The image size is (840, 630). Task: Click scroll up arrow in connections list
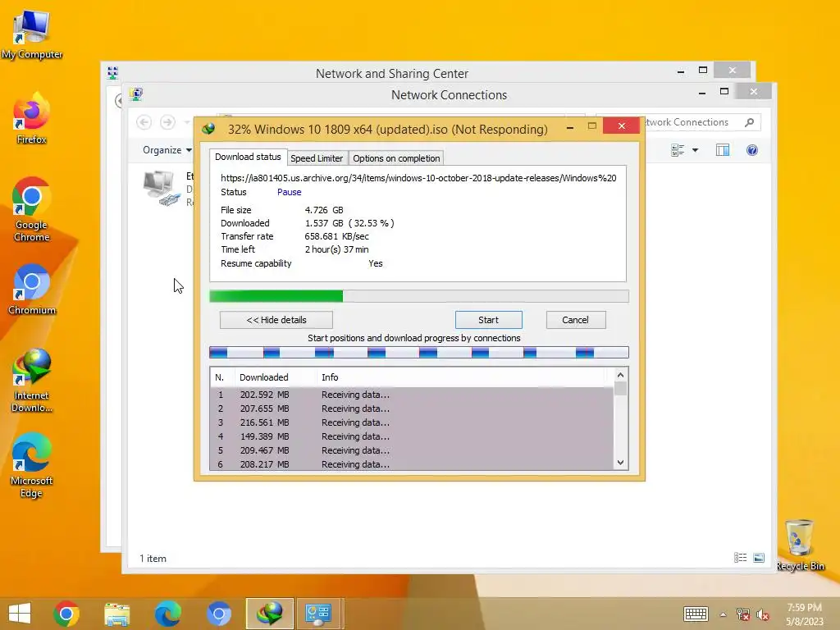pyautogui.click(x=620, y=375)
